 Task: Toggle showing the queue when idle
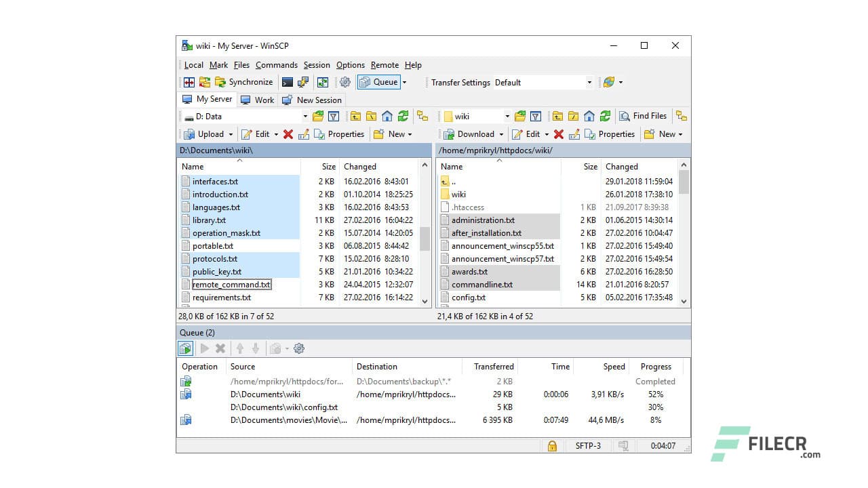185,348
